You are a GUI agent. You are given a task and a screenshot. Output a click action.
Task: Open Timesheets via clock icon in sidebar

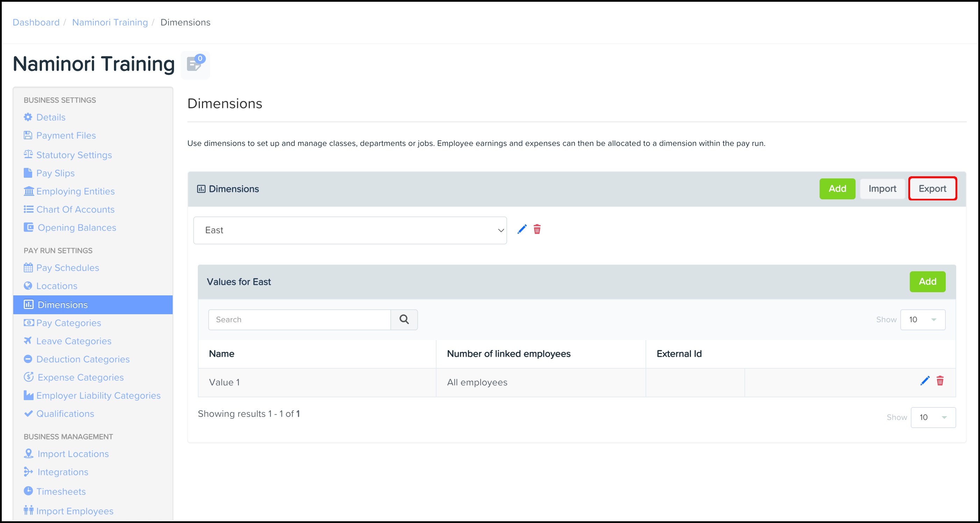(28, 491)
